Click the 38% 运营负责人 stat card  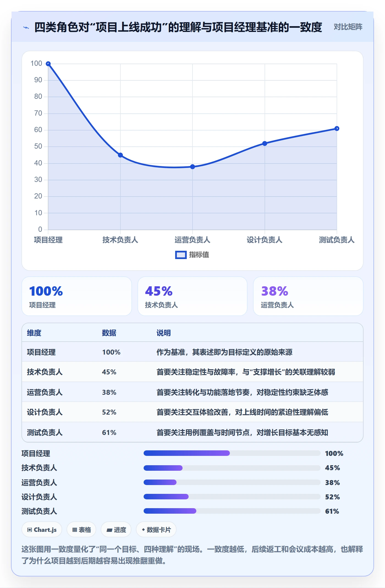[308, 296]
